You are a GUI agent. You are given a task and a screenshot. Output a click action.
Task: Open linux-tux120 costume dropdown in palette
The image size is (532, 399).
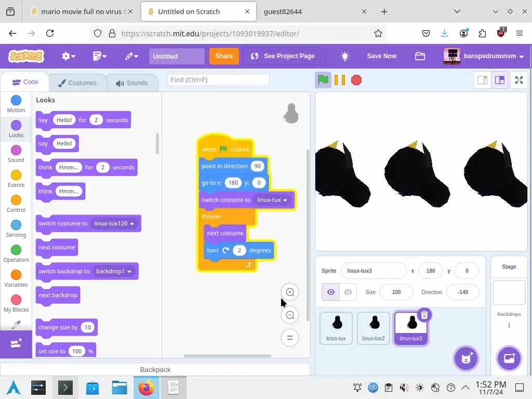coord(114,223)
